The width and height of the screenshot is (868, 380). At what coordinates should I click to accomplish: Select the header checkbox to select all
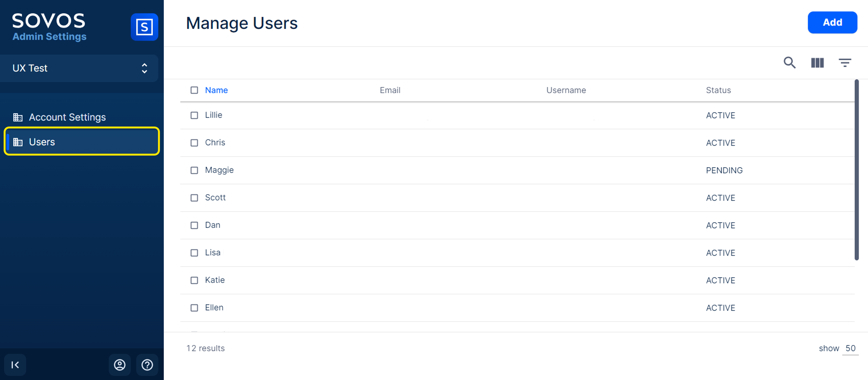194,89
